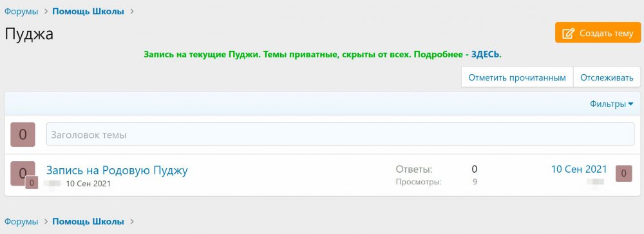644x234 pixels.
Task: Click the last post date 10 Сен 2021 link on right
Action: click(579, 170)
